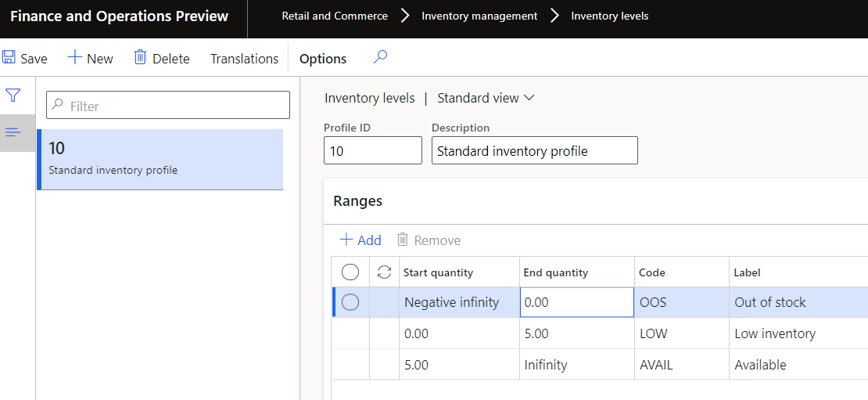The image size is (868, 400).
Task: Toggle the list view lines icon
Action: (x=13, y=132)
